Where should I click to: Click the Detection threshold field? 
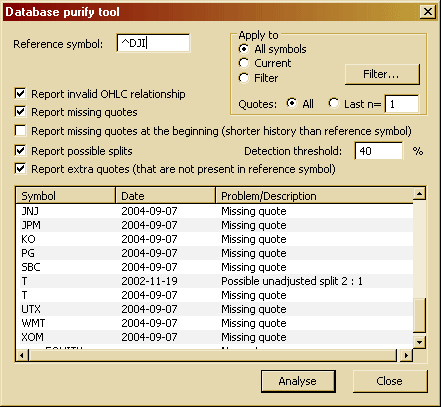(379, 151)
